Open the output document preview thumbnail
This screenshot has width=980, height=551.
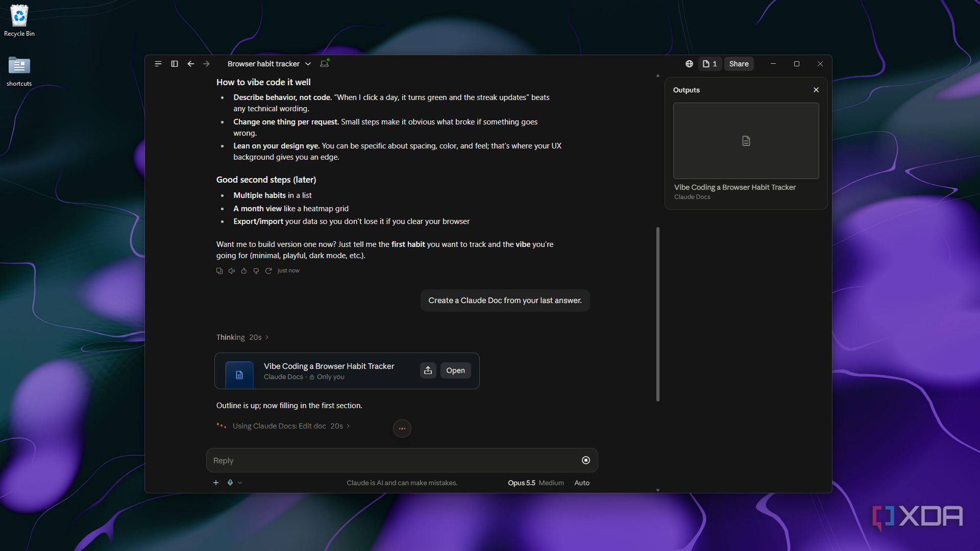pos(746,141)
